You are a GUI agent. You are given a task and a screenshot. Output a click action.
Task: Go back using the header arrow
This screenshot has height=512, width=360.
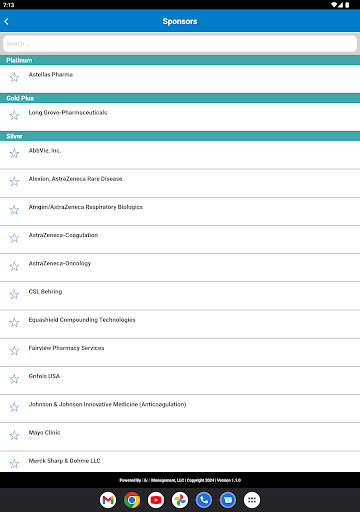6,21
